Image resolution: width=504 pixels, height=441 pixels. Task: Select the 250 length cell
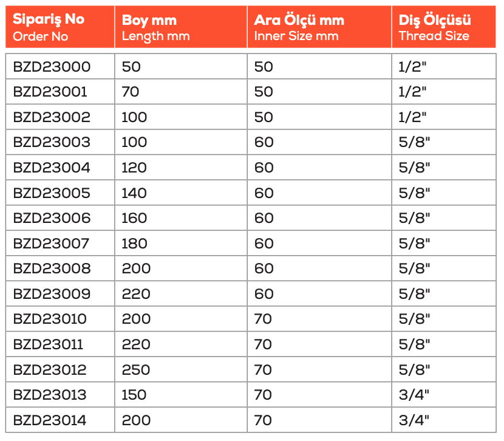pyautogui.click(x=136, y=369)
